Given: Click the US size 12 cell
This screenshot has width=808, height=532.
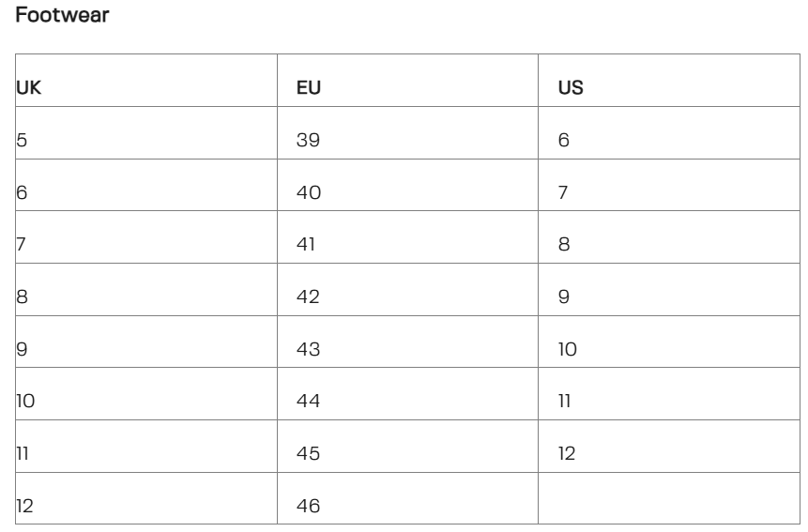Looking at the screenshot, I should [x=567, y=454].
